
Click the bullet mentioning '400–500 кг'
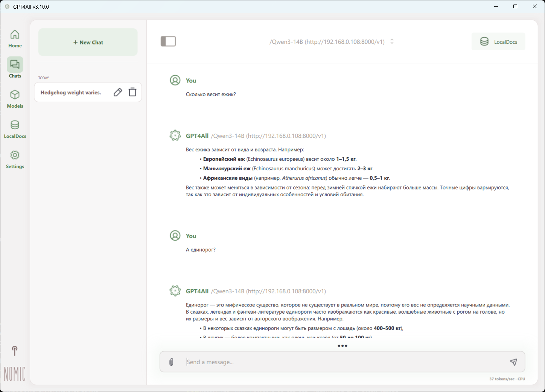tap(301, 328)
